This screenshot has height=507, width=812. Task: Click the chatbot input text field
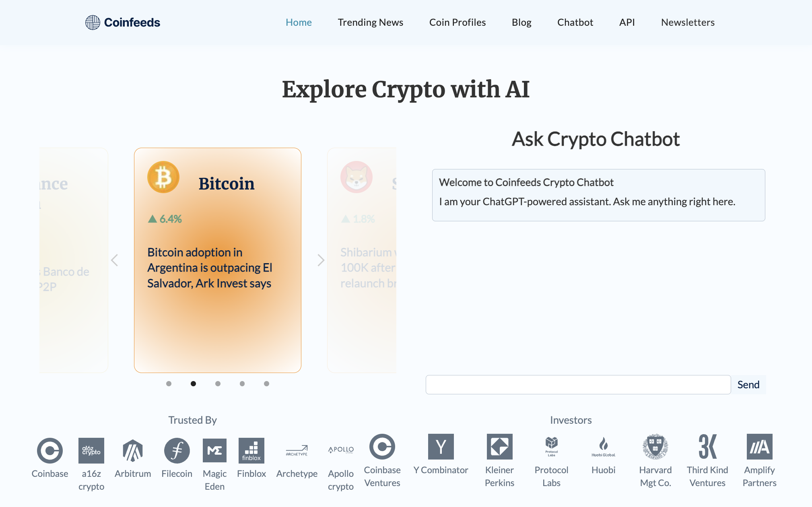click(578, 384)
